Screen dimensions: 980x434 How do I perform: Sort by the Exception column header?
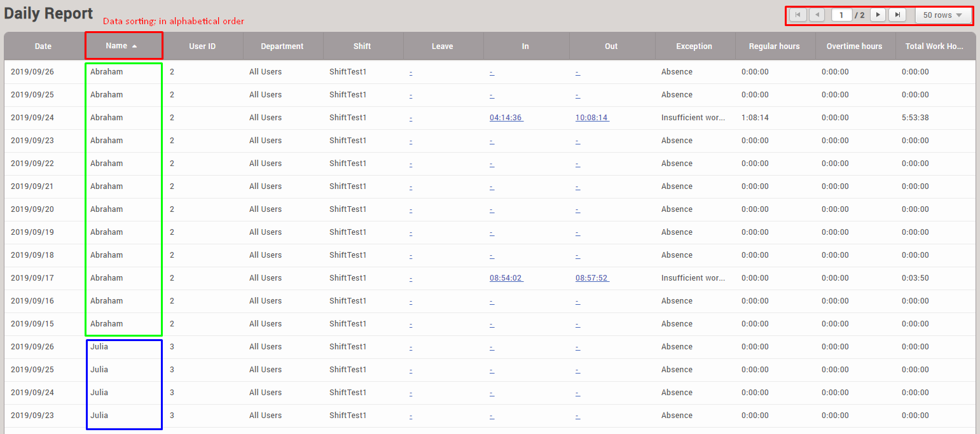(694, 46)
